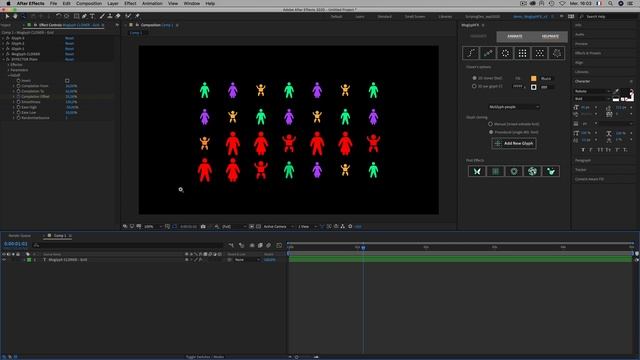Screen dimensions: 640x360
Task: Click the ANIMATE tab in MoglyphFX panel
Action: [x=514, y=36]
